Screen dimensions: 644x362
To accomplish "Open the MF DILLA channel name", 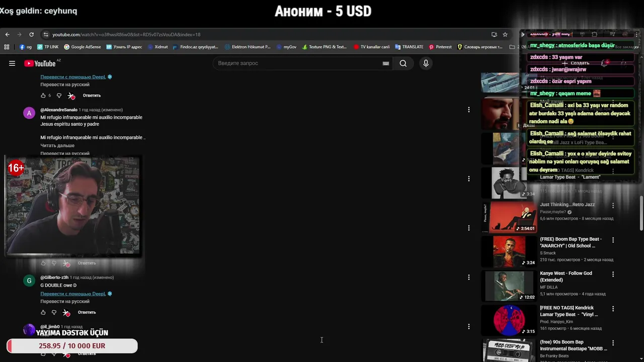I will pyautogui.click(x=550, y=287).
